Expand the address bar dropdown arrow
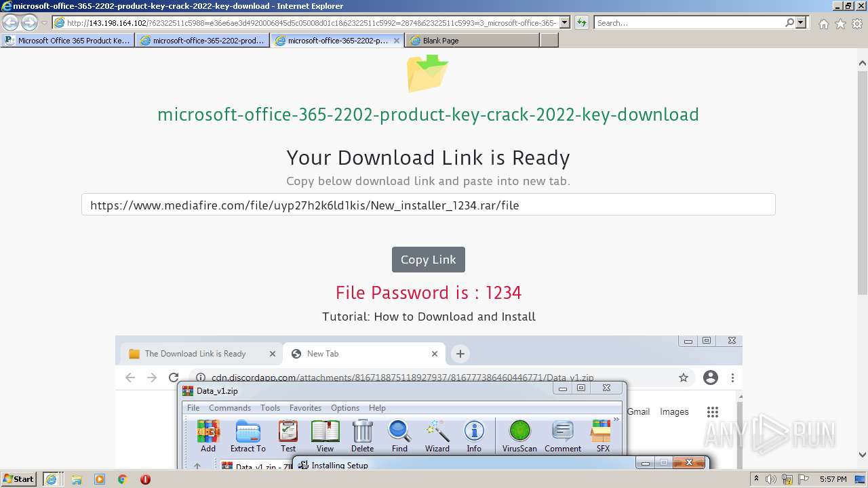The width and height of the screenshot is (868, 488). pos(565,22)
